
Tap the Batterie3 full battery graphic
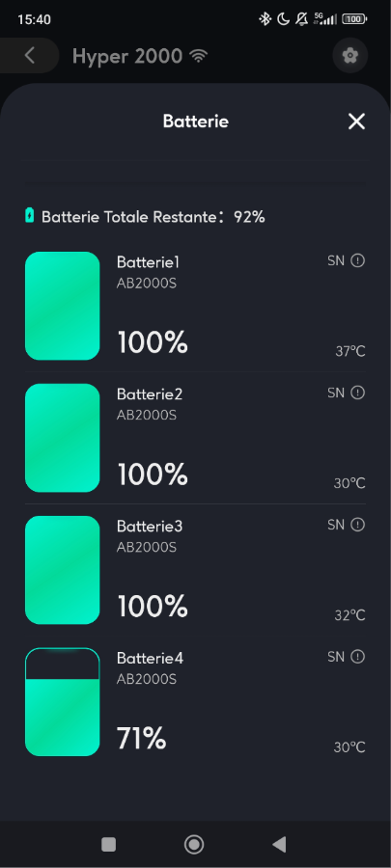63,570
